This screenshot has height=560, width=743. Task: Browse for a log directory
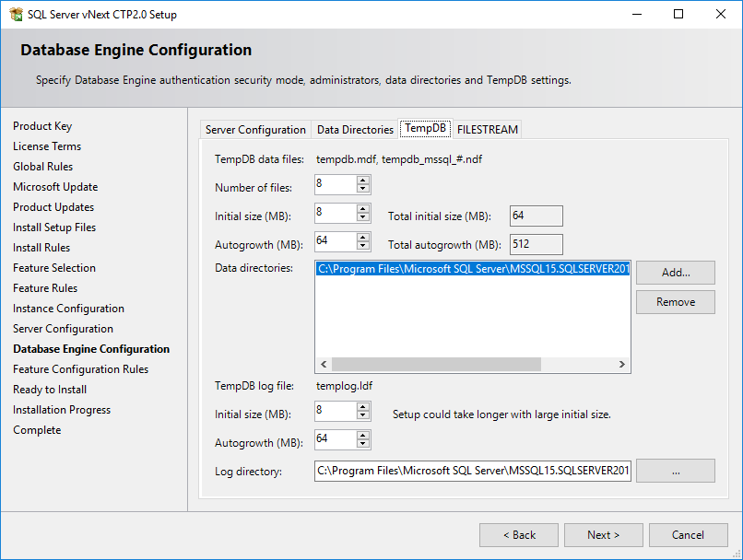pos(675,470)
